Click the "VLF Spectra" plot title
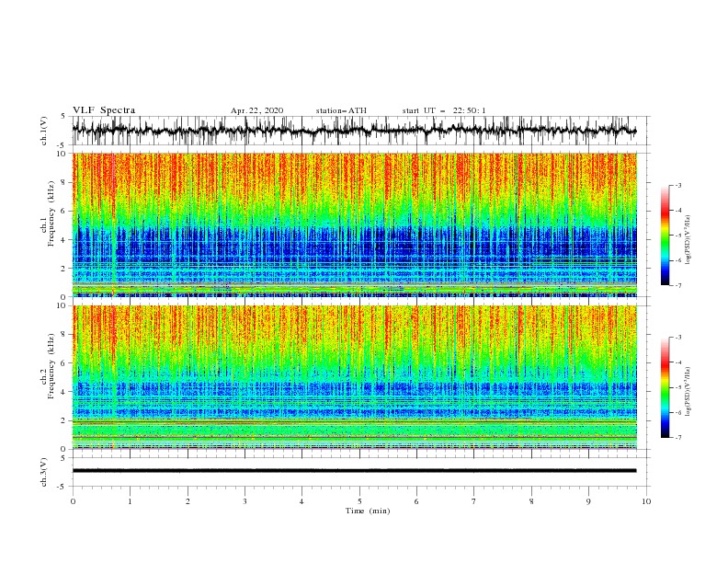The height and width of the screenshot is (563, 728). point(104,110)
